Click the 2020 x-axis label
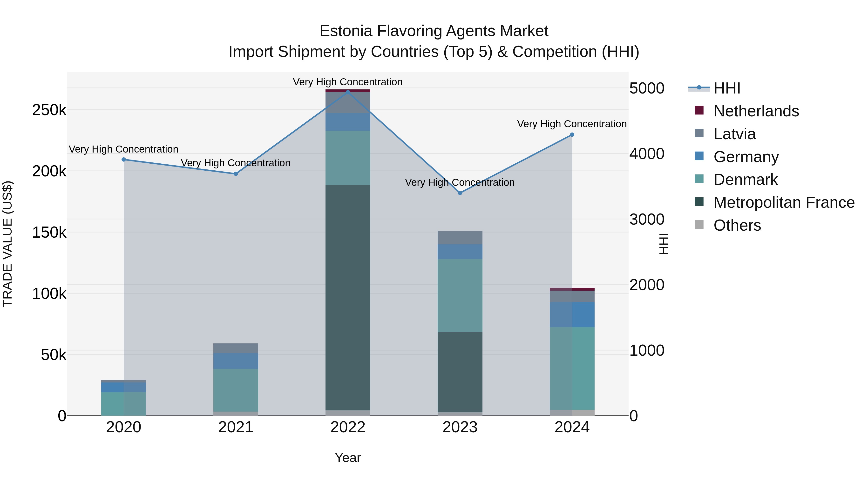 click(124, 427)
